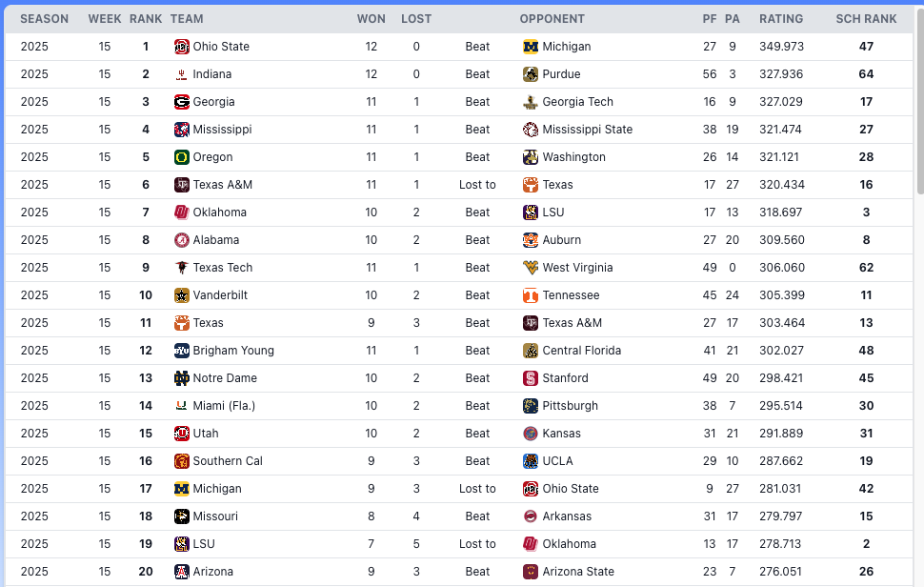The height and width of the screenshot is (587, 924).
Task: Click the Vanderbilt team logo
Action: pos(182,295)
